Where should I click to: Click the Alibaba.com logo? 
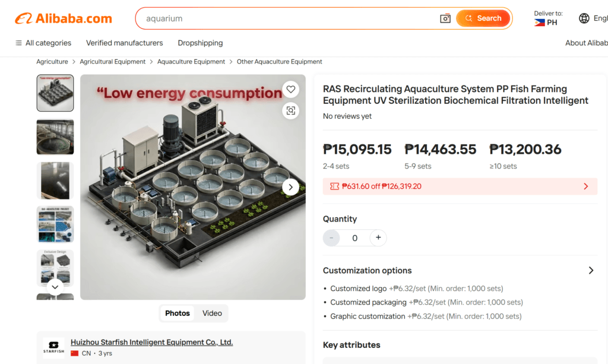64,18
